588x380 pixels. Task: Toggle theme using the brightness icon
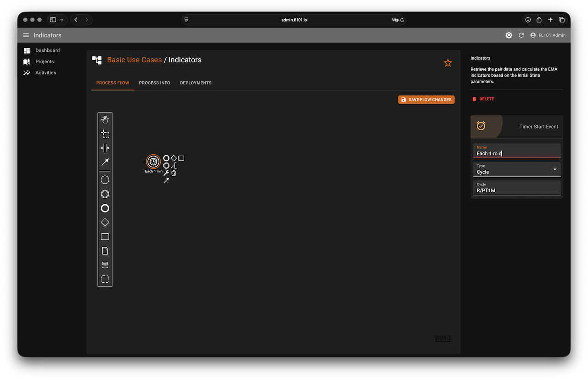[509, 35]
